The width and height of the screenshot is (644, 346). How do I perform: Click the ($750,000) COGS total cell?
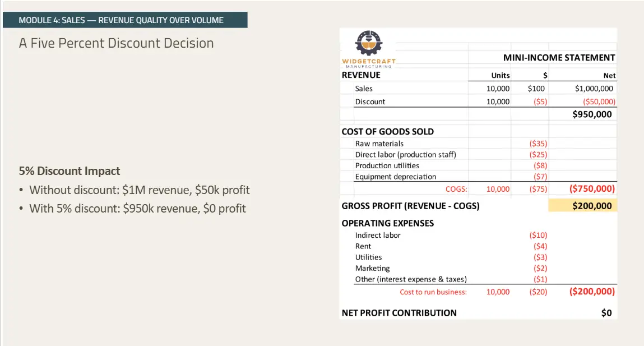(x=592, y=189)
